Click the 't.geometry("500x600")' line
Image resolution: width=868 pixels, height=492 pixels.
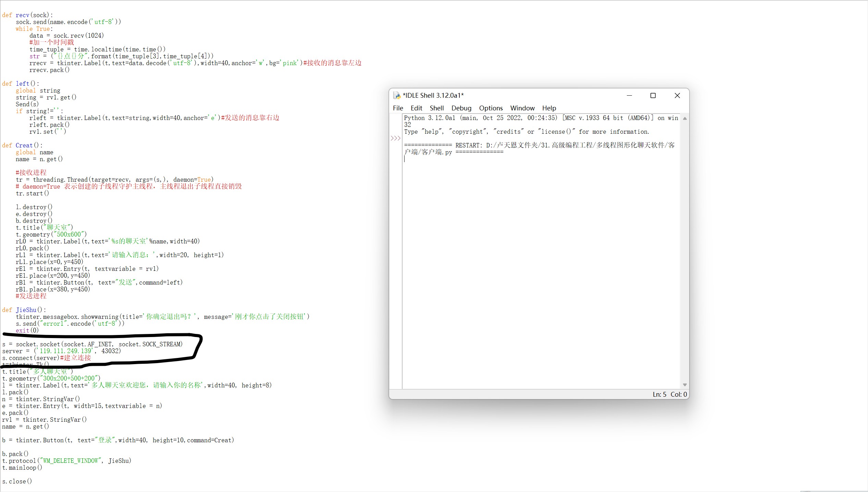pyautogui.click(x=51, y=235)
